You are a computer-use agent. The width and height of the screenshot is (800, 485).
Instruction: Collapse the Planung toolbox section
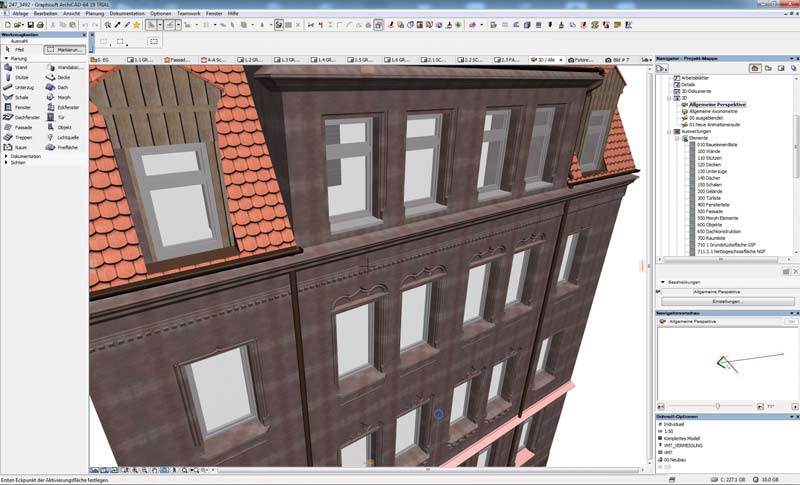5,59
